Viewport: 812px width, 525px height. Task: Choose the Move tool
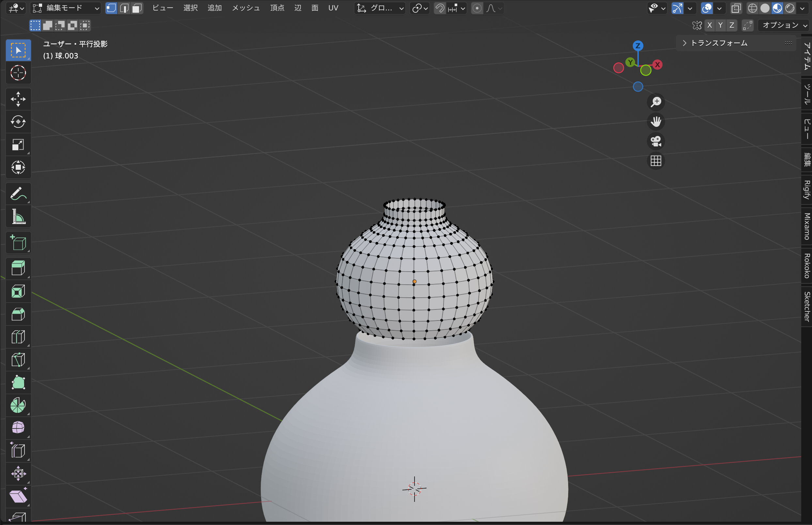(x=18, y=99)
